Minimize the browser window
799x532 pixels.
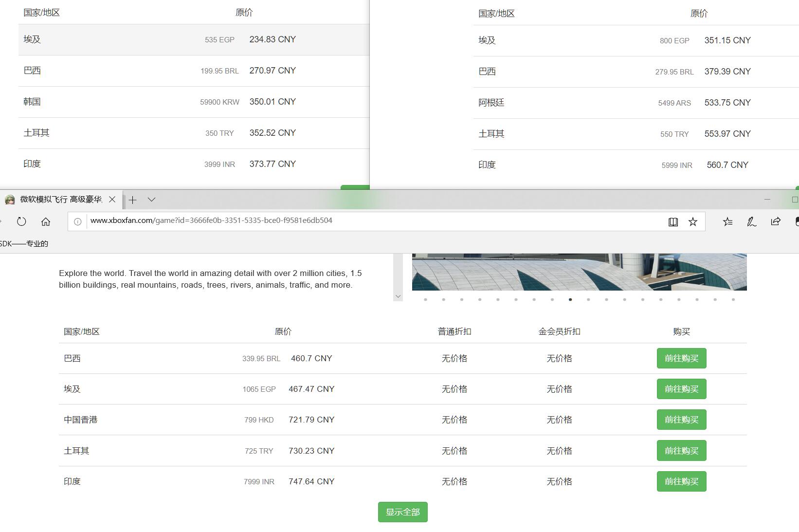[767, 200]
